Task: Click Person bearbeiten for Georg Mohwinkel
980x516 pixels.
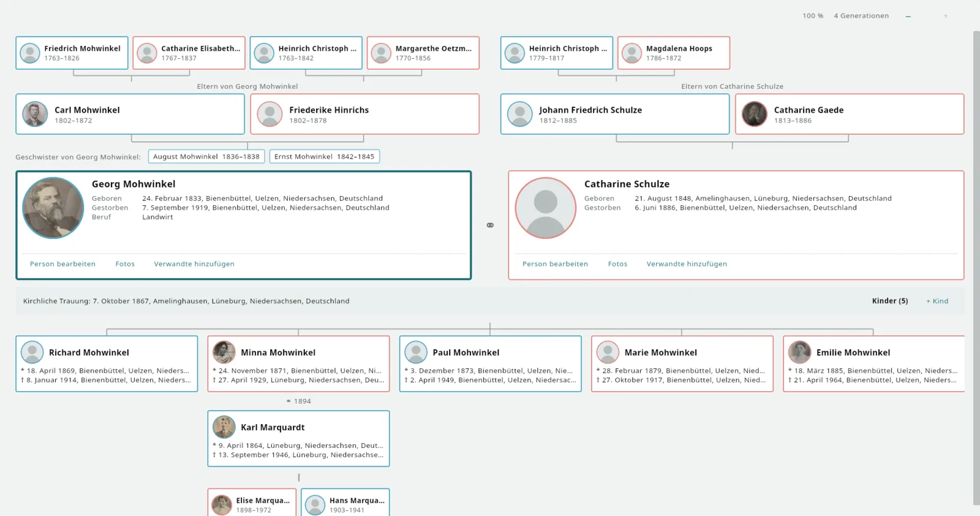Action: (x=62, y=264)
